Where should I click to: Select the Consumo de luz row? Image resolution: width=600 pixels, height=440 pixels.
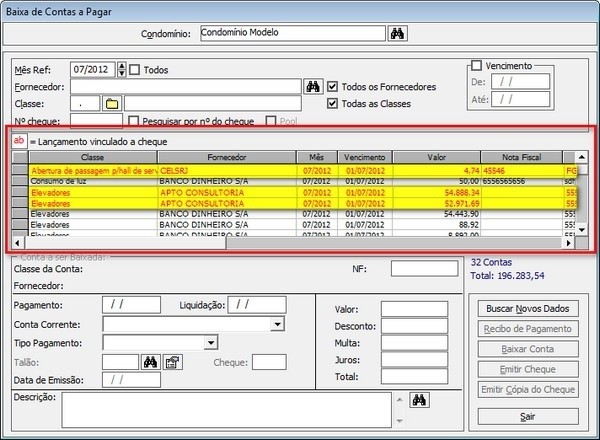coord(302,181)
